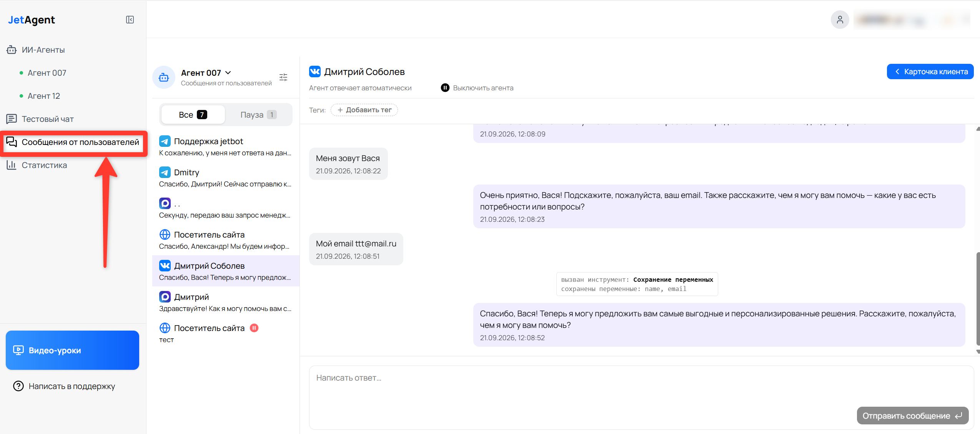Click the reply starting Спасибо, Вася! Теперь
Screen dimensions: 980x434
point(719,325)
